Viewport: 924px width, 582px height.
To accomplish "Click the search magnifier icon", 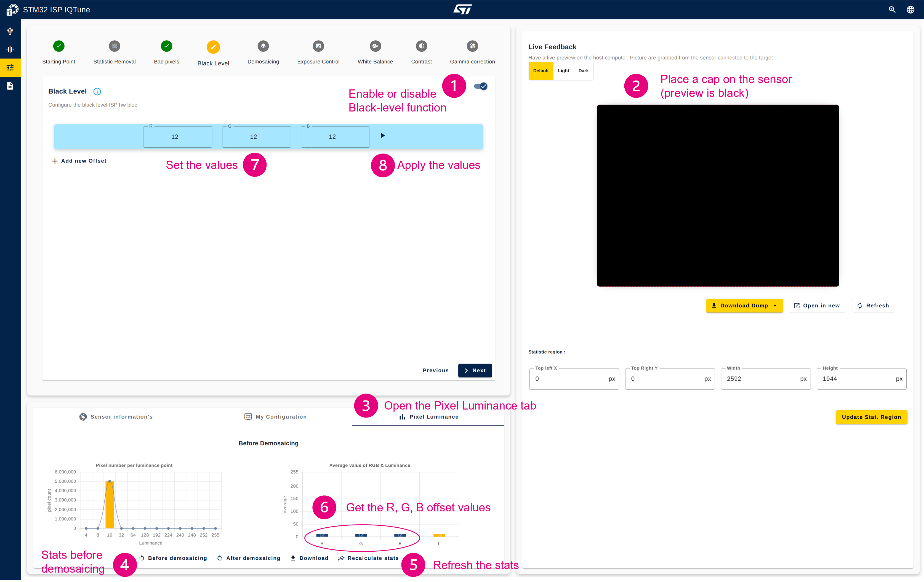I will (x=892, y=10).
